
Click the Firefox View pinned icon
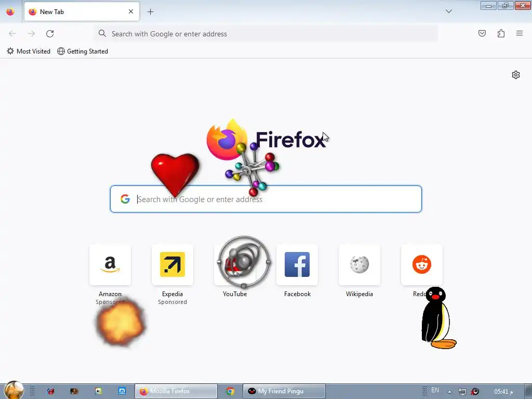(10, 11)
